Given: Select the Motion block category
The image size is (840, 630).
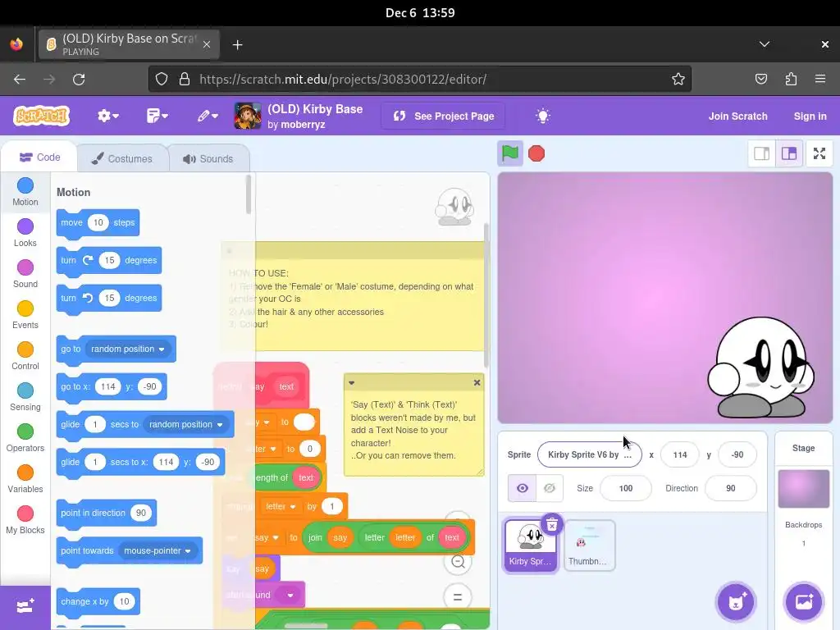Looking at the screenshot, I should tap(25, 192).
